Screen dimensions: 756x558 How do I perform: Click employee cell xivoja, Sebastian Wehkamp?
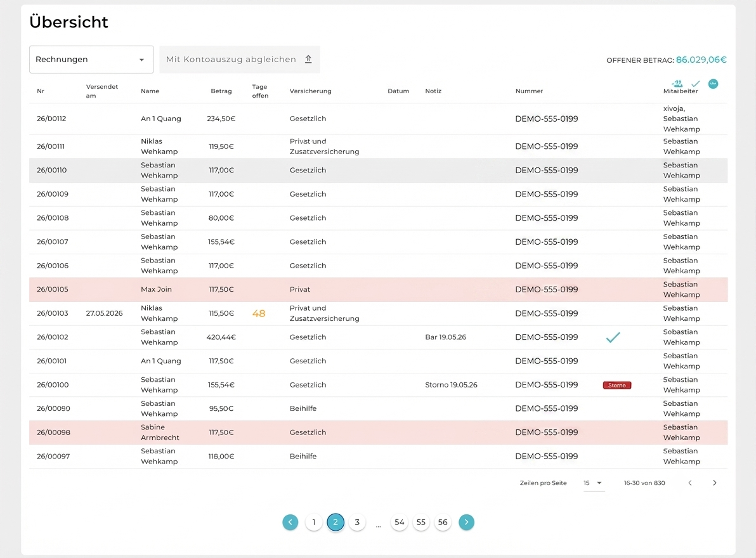click(682, 119)
